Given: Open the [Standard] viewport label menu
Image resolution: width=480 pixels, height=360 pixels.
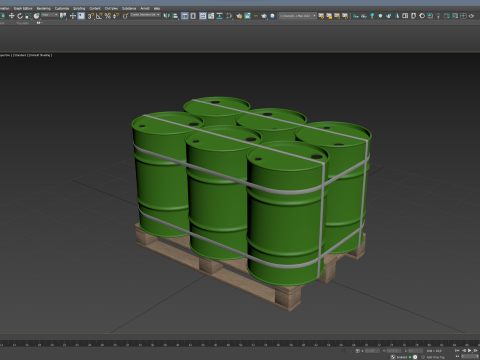Looking at the screenshot, I should [x=20, y=55].
